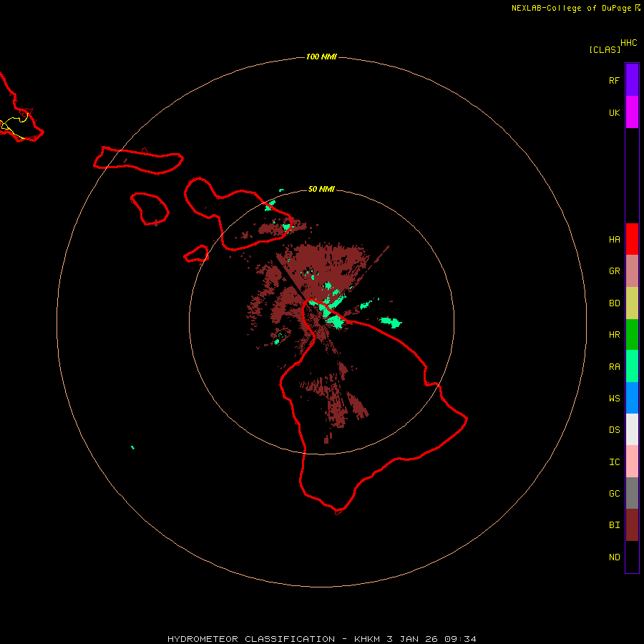Screen dimensions: 644x644
Task: Click the [CLAS] units label
Action: 605,49
